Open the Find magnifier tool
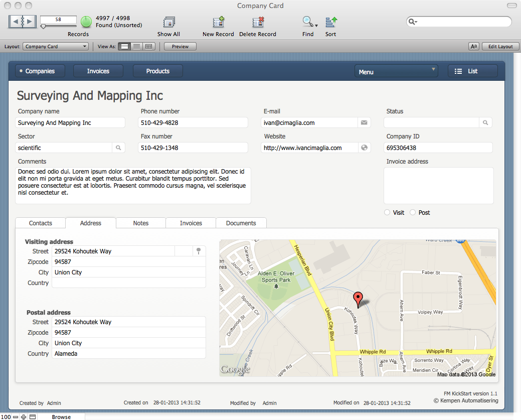Screen dimensions: 521x420 point(308,22)
